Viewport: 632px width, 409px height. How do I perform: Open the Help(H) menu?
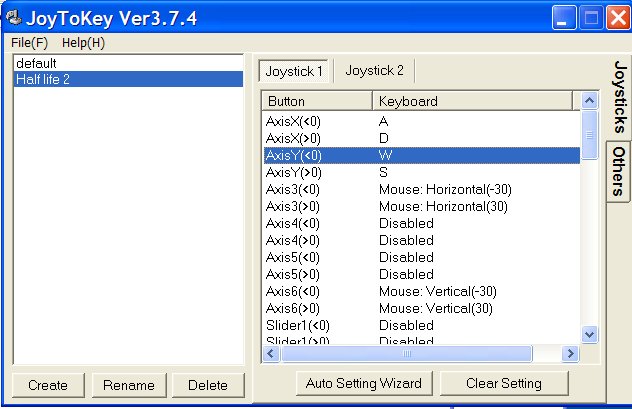click(x=83, y=43)
